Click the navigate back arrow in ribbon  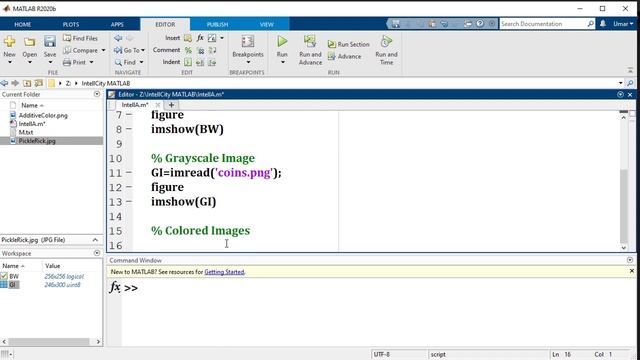(x=118, y=38)
